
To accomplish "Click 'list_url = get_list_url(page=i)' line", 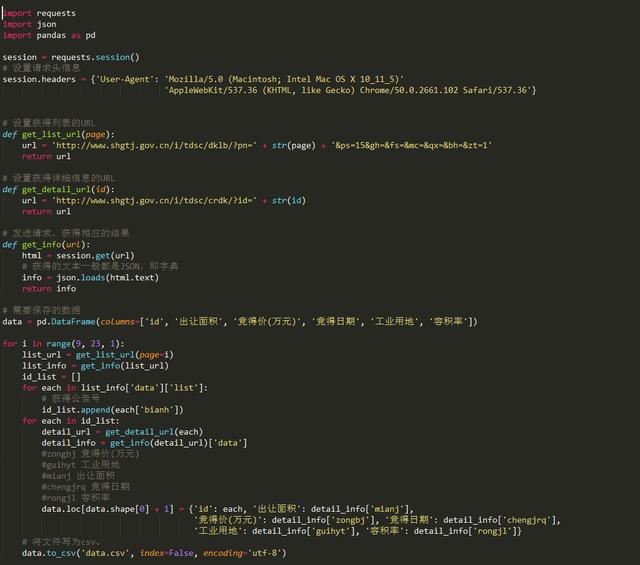I will (98, 355).
